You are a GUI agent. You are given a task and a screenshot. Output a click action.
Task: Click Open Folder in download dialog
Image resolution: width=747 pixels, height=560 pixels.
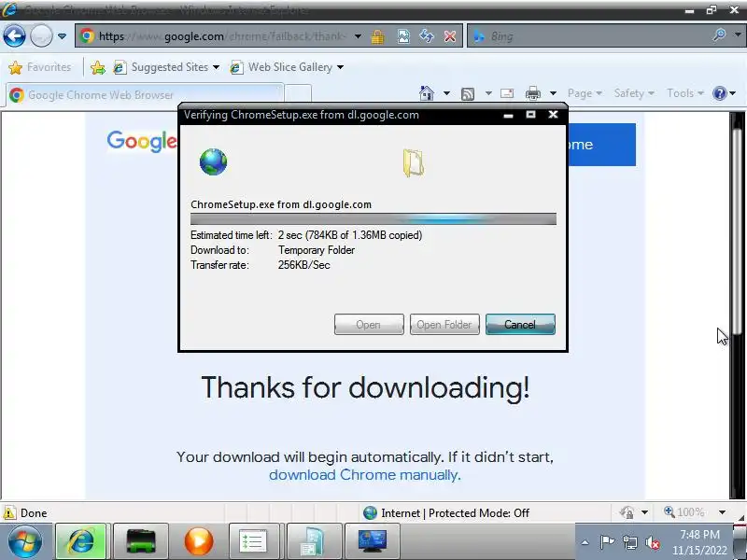coord(444,324)
